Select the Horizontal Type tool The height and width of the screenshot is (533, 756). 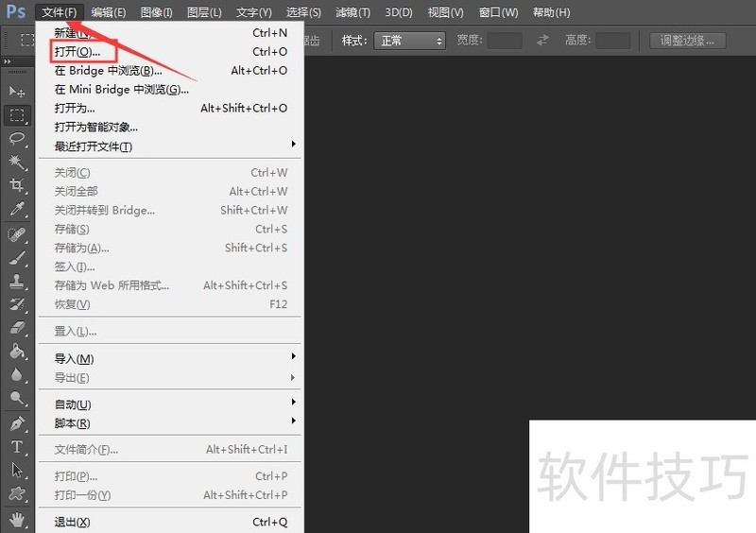click(17, 447)
